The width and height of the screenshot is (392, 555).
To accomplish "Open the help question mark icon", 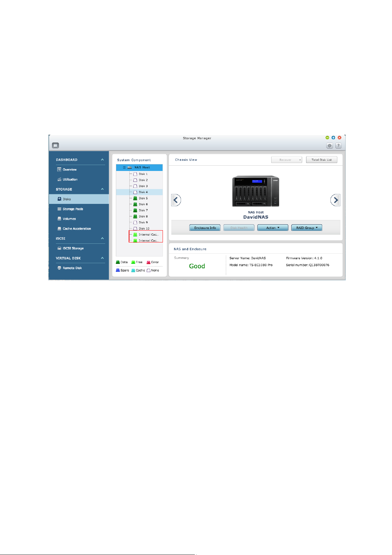I will [338, 146].
